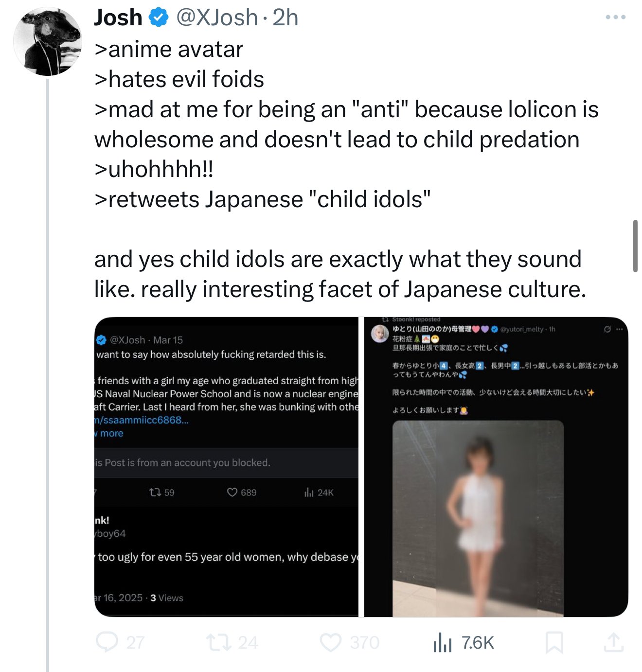Click the blue verified badge next to Josh
The width and height of the screenshot is (642, 672).
(x=158, y=18)
